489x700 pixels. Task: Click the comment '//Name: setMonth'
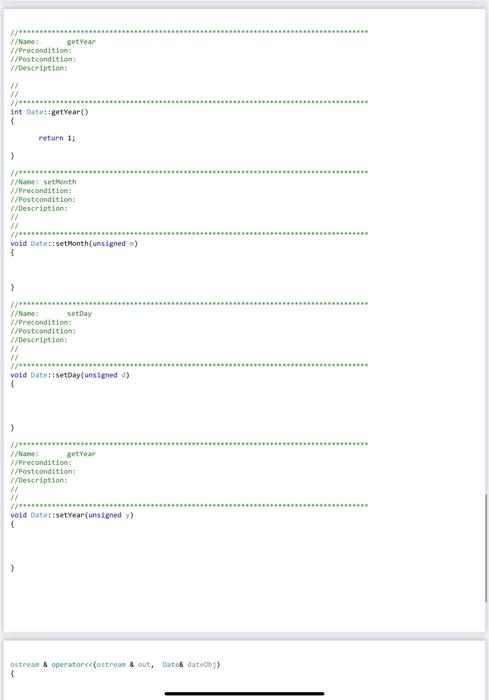(x=43, y=182)
